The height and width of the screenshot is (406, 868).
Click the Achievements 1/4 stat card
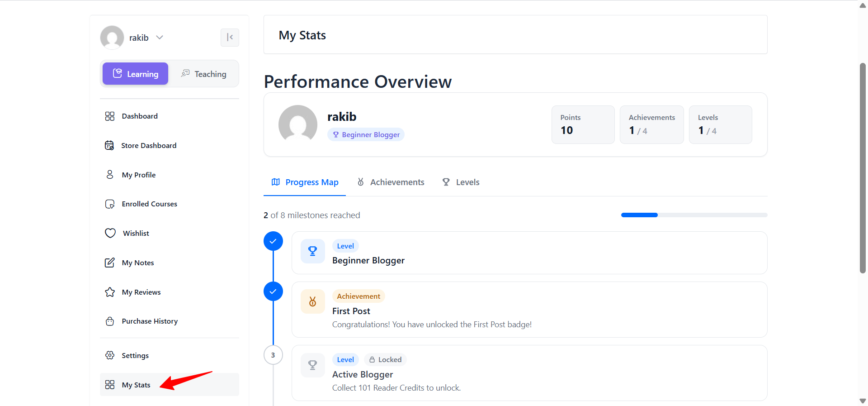tap(652, 124)
